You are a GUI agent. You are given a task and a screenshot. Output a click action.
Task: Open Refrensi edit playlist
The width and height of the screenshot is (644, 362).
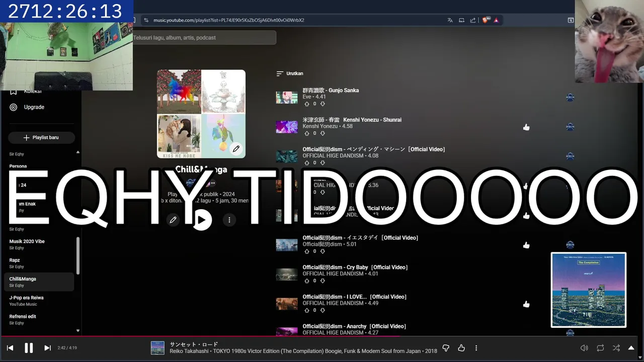point(39,319)
